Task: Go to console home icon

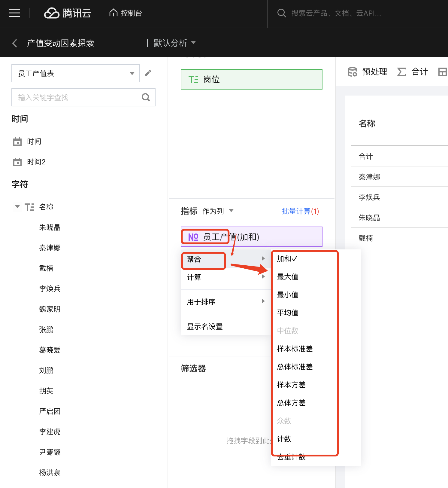Action: [113, 13]
